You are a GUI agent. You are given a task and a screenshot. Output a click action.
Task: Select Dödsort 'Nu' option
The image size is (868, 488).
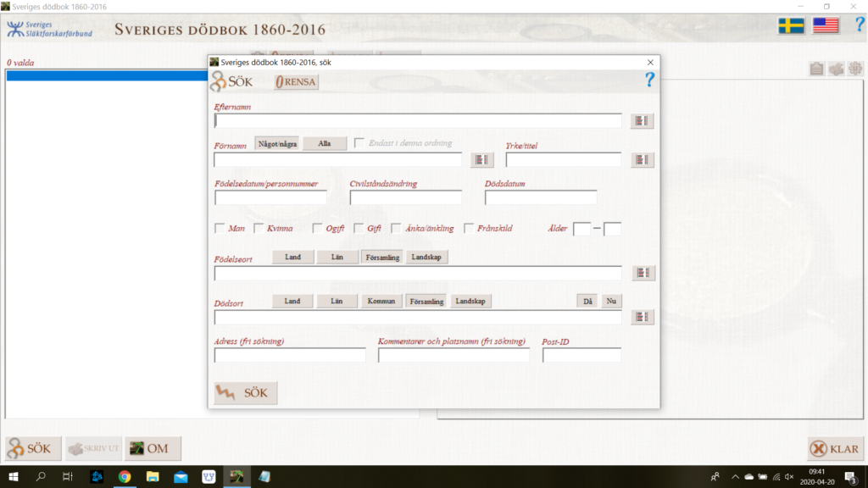click(x=611, y=302)
